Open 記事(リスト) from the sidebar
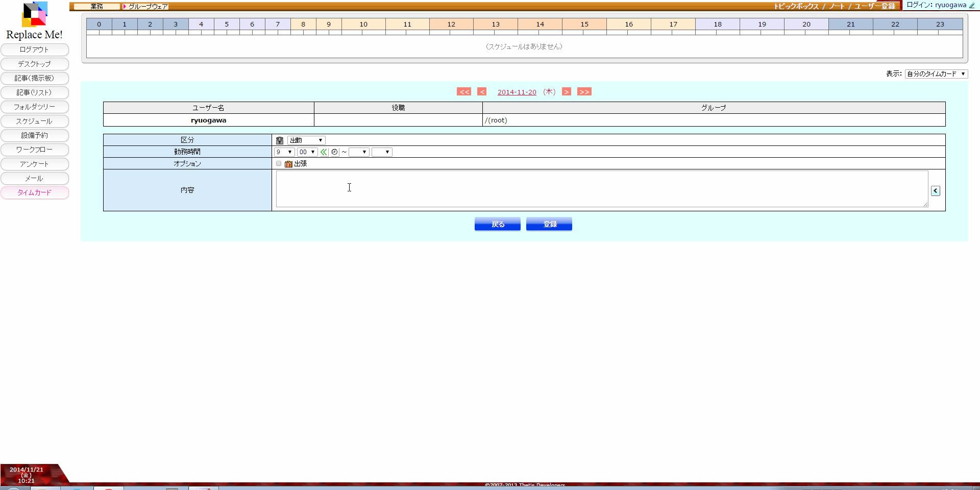 pos(35,92)
